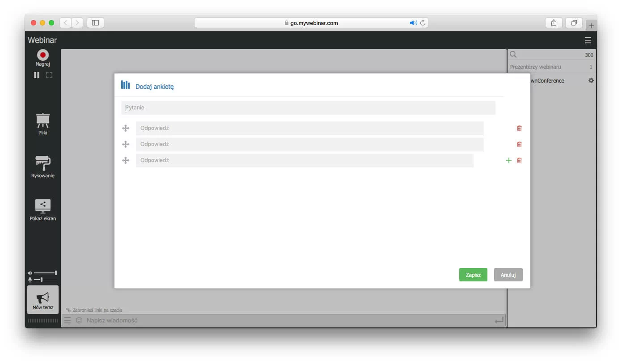622x364 pixels.
Task: Open the hamburger menu in top bar
Action: tap(588, 41)
